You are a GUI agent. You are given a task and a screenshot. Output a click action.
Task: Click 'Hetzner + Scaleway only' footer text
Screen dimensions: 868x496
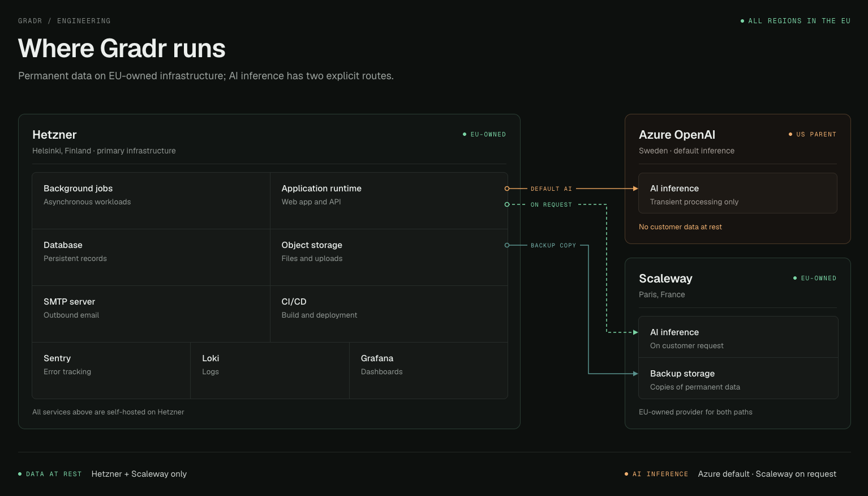point(139,474)
